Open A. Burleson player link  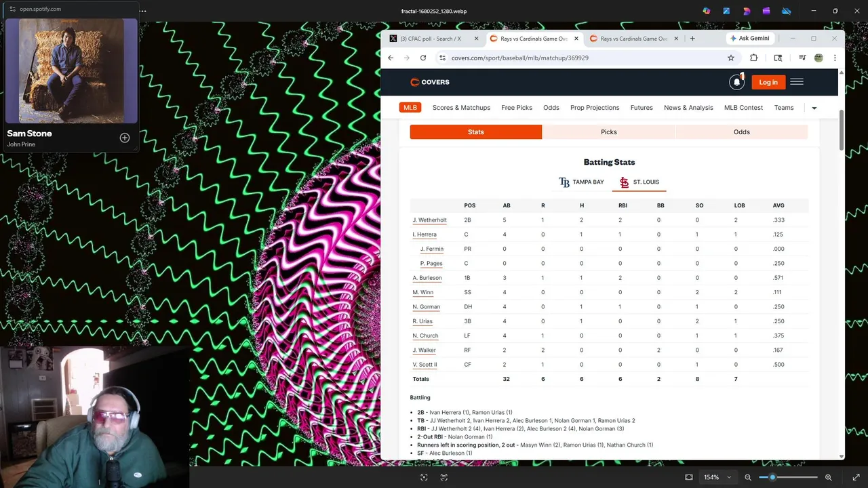tap(427, 278)
